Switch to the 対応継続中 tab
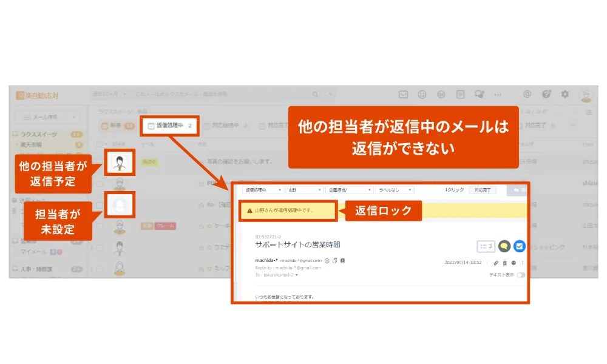The height and width of the screenshot is (364, 607). point(226,126)
